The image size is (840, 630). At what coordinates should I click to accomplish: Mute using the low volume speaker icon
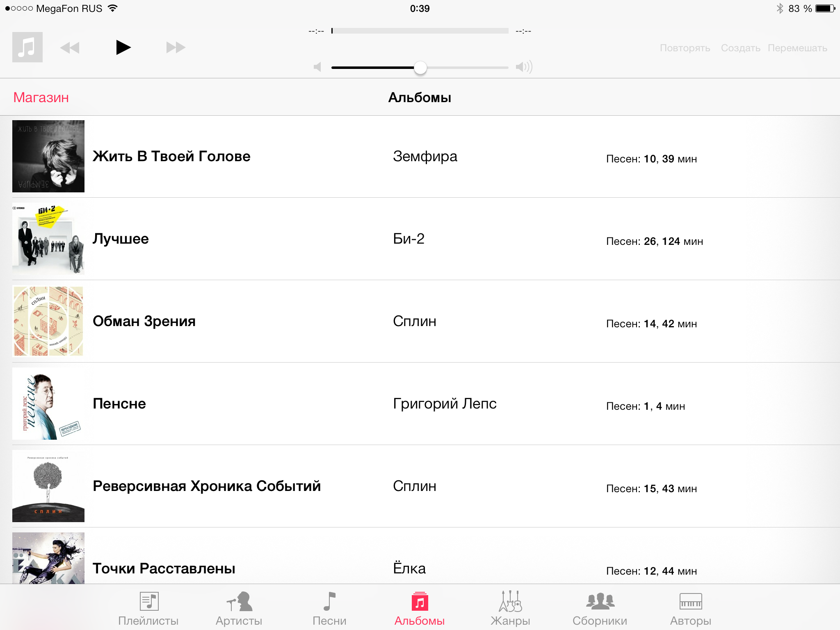click(x=317, y=67)
